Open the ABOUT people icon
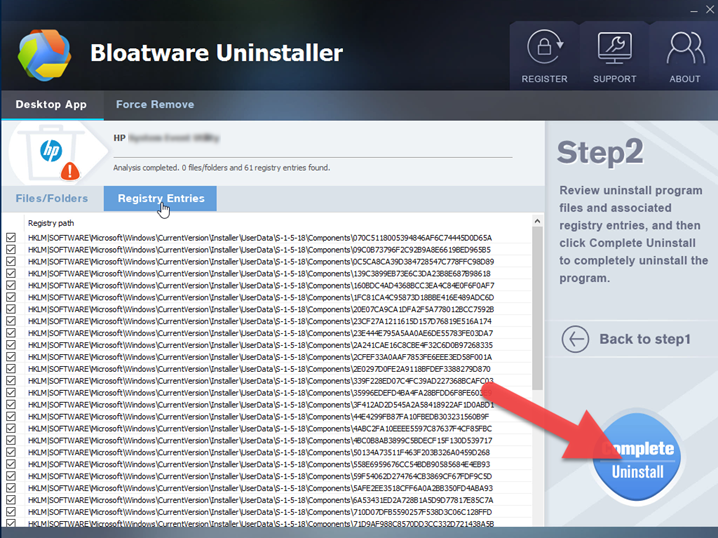 pyautogui.click(x=685, y=48)
